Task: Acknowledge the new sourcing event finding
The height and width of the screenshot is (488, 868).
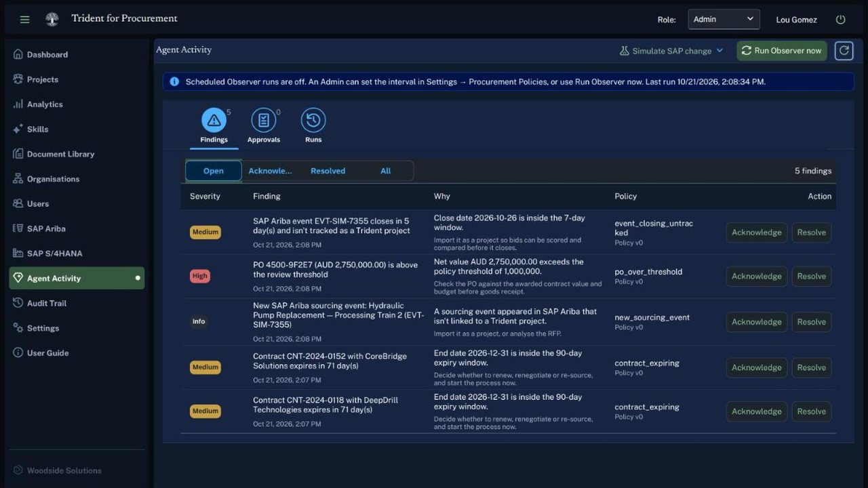Action: 757,322
